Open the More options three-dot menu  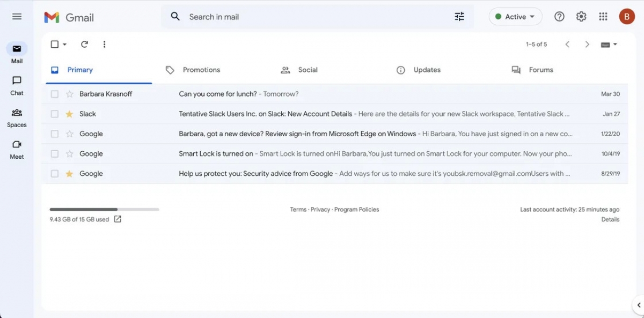click(104, 45)
